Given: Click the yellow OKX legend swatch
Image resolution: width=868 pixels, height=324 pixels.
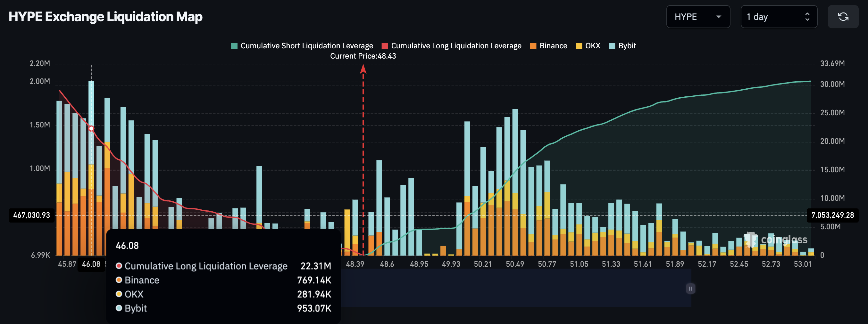Looking at the screenshot, I should (x=579, y=46).
